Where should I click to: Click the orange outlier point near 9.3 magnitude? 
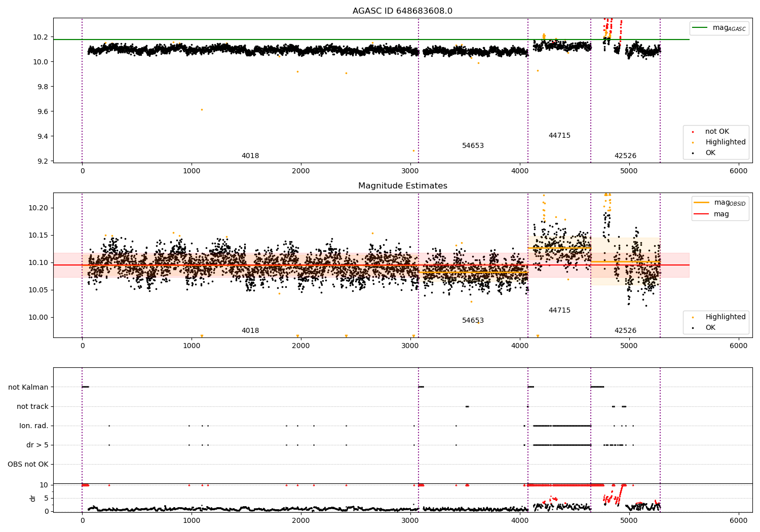(413, 150)
